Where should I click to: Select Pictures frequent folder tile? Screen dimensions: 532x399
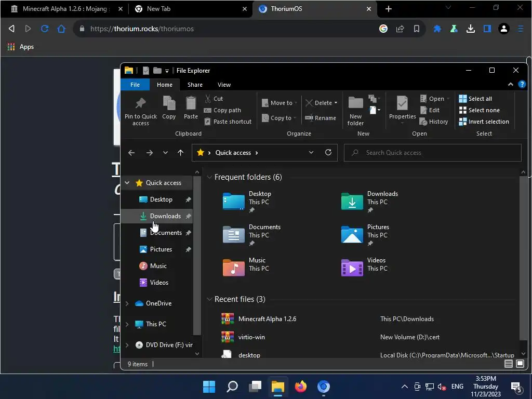366,234
